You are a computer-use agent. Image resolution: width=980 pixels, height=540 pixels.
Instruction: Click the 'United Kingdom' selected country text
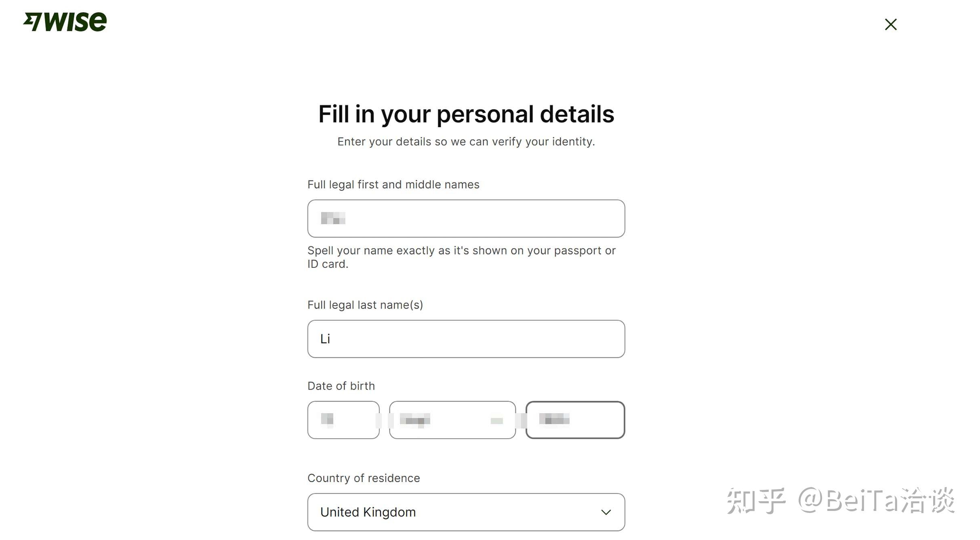click(368, 512)
